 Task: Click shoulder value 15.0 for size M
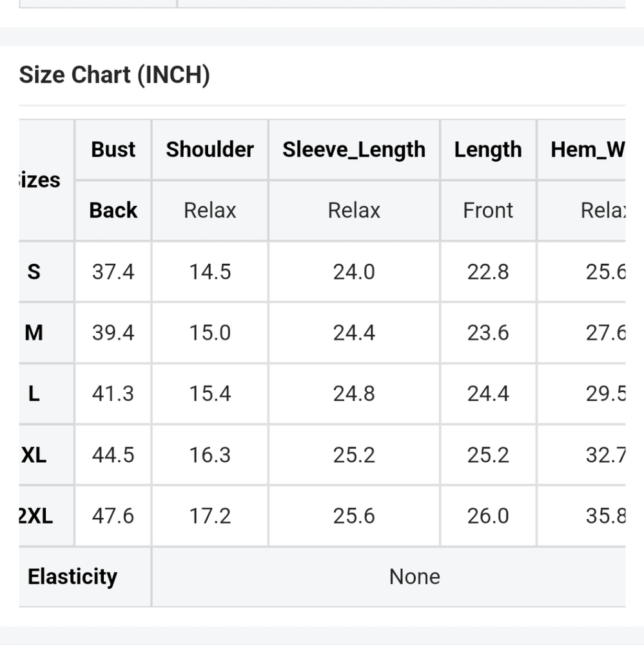(x=210, y=333)
